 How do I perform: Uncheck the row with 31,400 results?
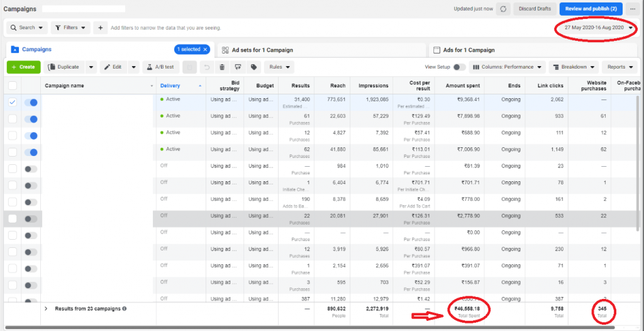(13, 103)
